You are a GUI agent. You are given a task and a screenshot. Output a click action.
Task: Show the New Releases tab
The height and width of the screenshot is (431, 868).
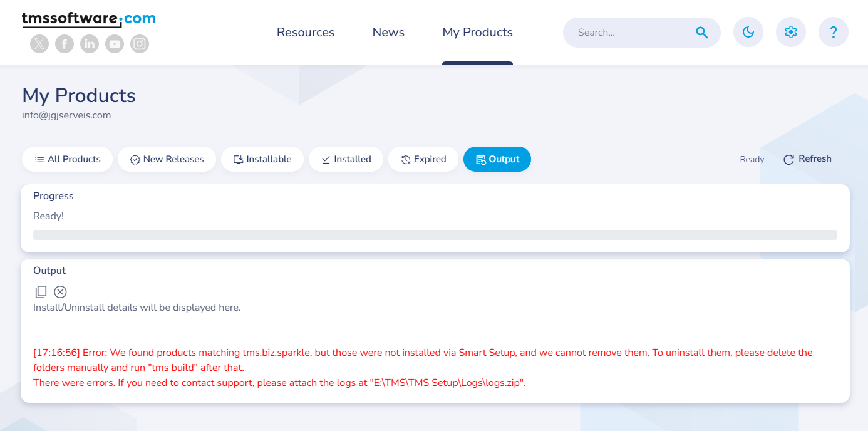167,159
